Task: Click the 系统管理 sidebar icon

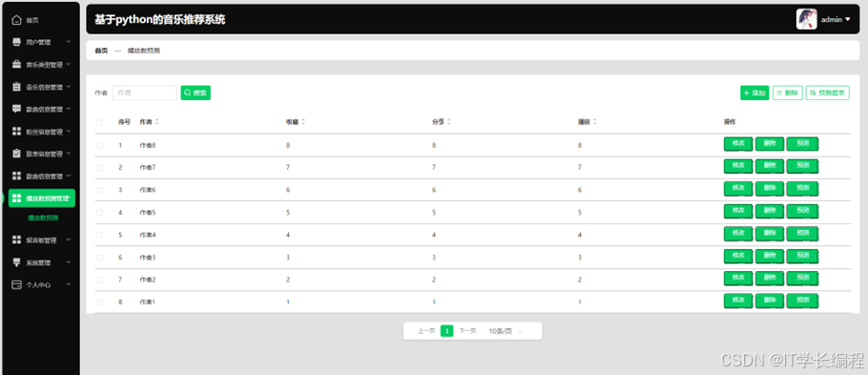Action: pos(16,262)
